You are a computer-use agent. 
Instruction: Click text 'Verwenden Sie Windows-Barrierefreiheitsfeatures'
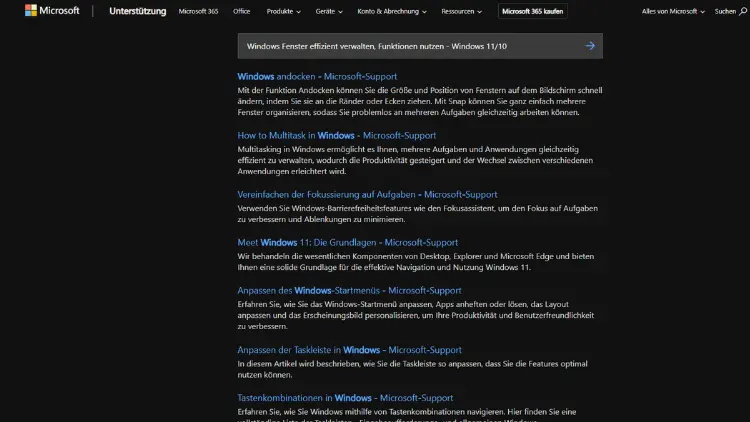pos(324,209)
